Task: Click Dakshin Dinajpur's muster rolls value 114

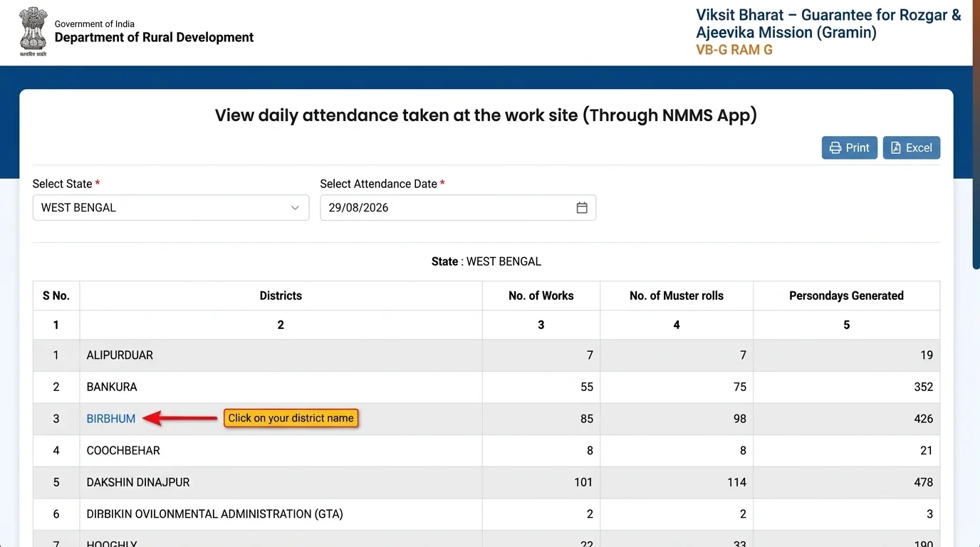Action: pos(737,482)
